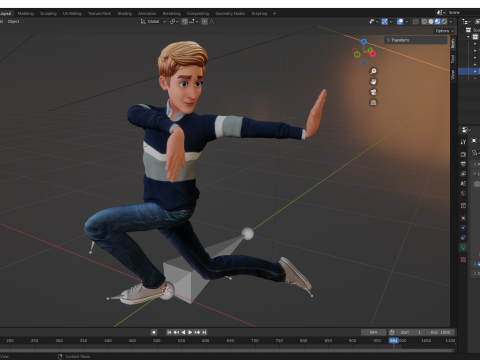Viewport: 480px width, 360px height.
Task: Click the proportional editing icon
Action: (204, 21)
